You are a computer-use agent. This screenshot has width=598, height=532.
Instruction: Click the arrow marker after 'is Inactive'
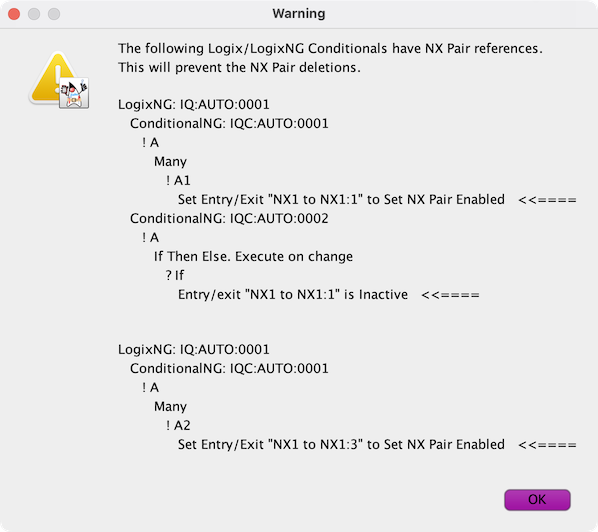450,295
